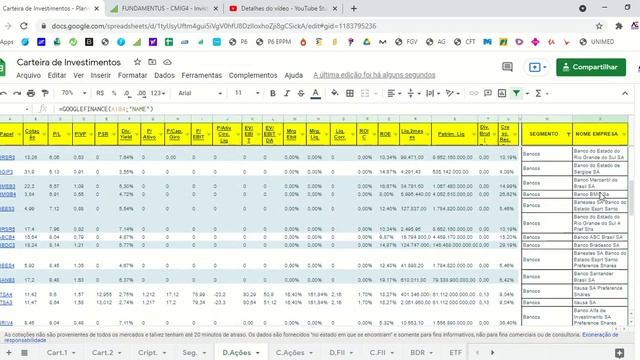Image resolution: width=640 pixels, height=360 pixels.
Task: Star the Carteira de Investimentos document
Action: pyautogui.click(x=137, y=62)
